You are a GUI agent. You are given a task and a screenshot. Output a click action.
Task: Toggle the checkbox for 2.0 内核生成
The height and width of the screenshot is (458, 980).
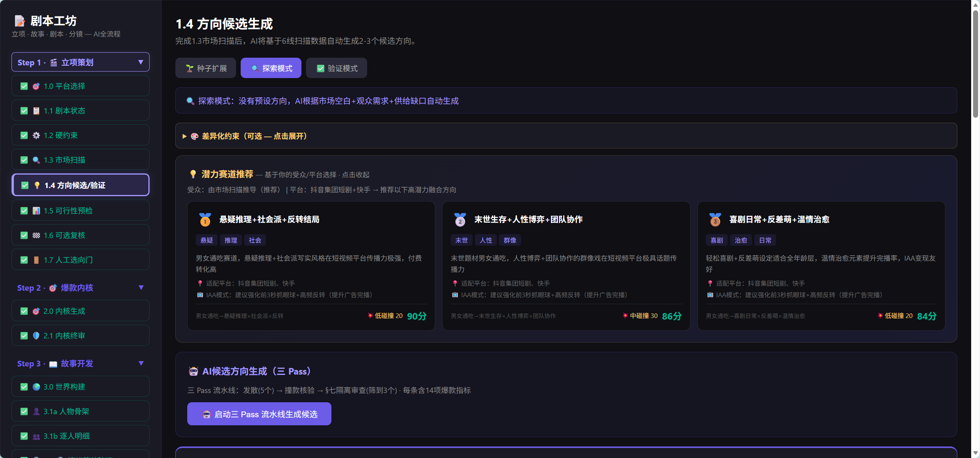(x=24, y=311)
